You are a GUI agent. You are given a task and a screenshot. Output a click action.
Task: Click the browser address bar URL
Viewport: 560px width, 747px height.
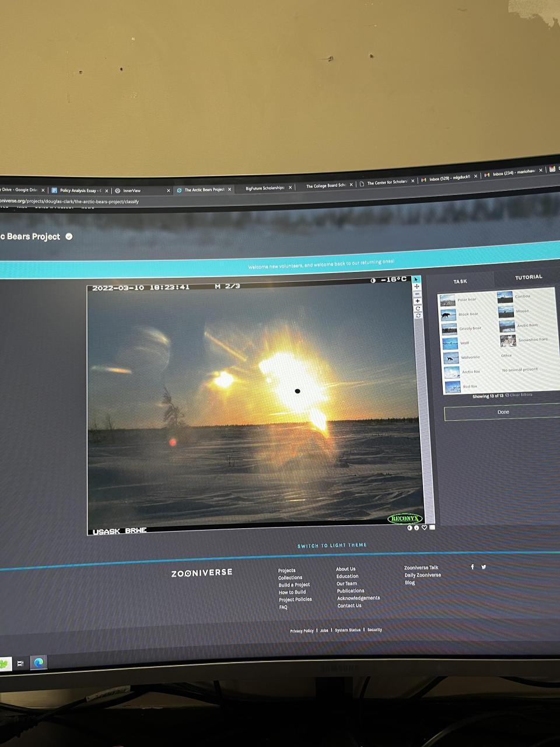point(69,201)
